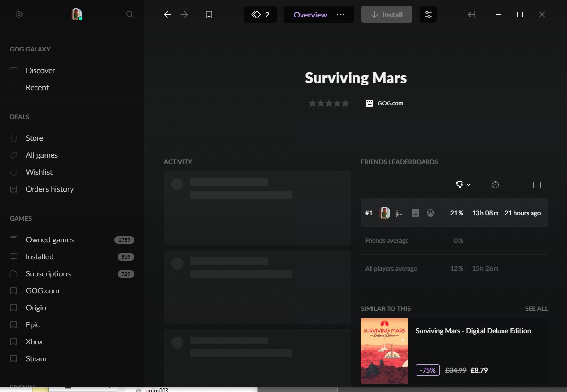Image resolution: width=567 pixels, height=392 pixels.
Task: Collapse the panel with the arrow-to-bar icon
Action: [472, 15]
